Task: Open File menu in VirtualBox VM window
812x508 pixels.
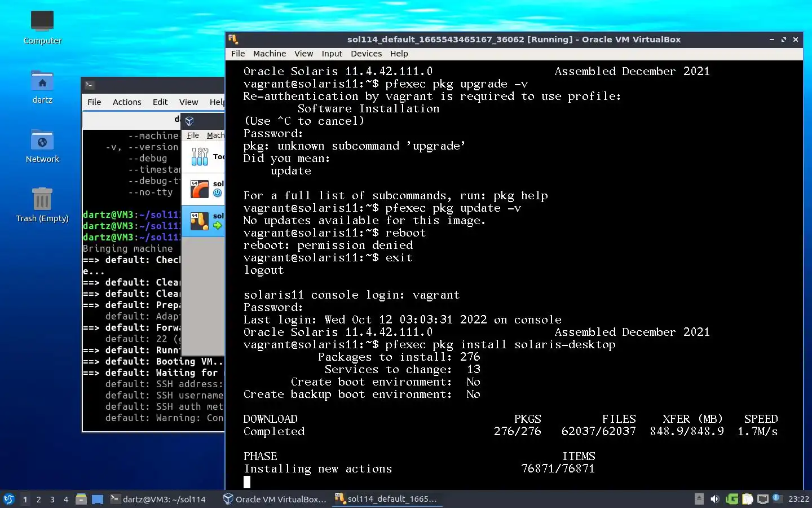Action: 238,54
